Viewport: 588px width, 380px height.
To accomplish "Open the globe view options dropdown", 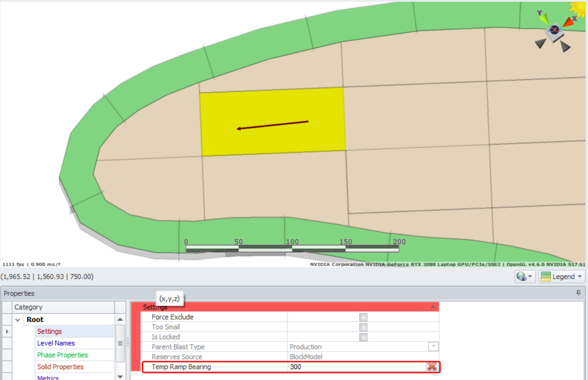I will tap(525, 277).
